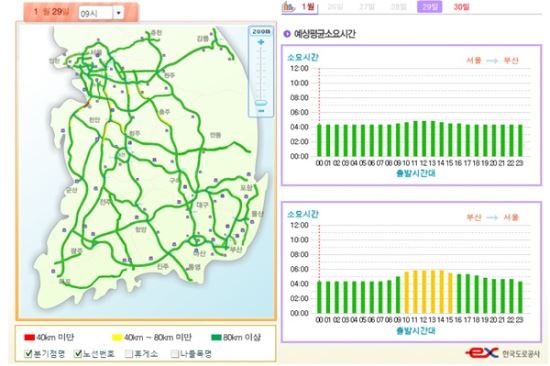This screenshot has width=550, height=366.
Task: Enable the 나들목명 checkbox
Action: (x=175, y=354)
